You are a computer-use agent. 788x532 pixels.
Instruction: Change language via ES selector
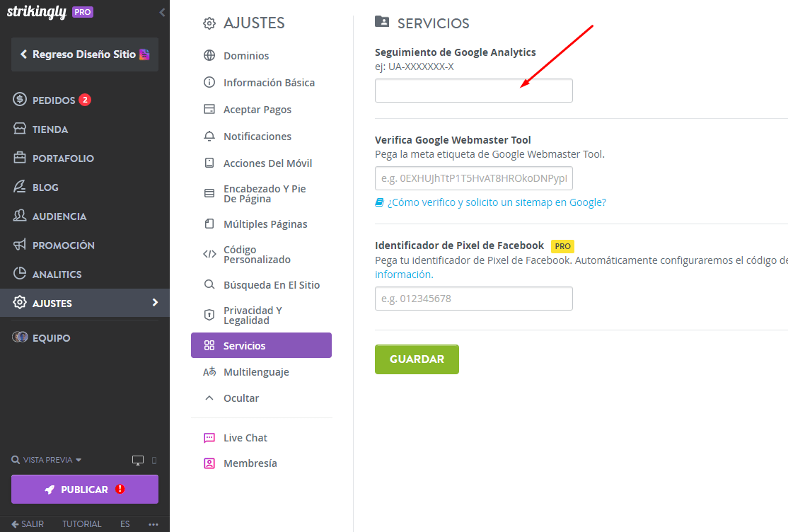(x=124, y=524)
